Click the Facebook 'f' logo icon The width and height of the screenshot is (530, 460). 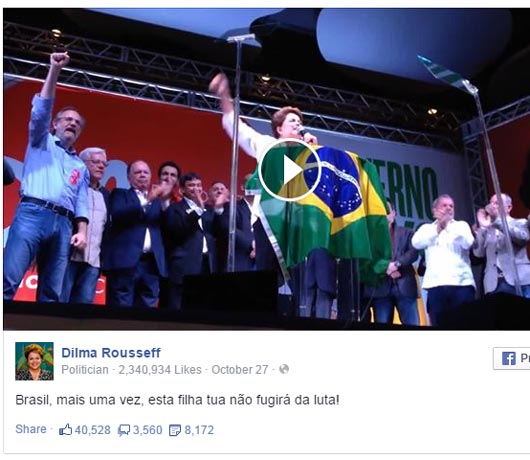click(x=509, y=358)
